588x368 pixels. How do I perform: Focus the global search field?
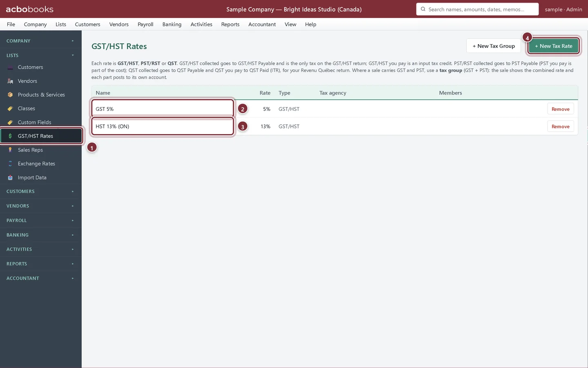pyautogui.click(x=477, y=9)
